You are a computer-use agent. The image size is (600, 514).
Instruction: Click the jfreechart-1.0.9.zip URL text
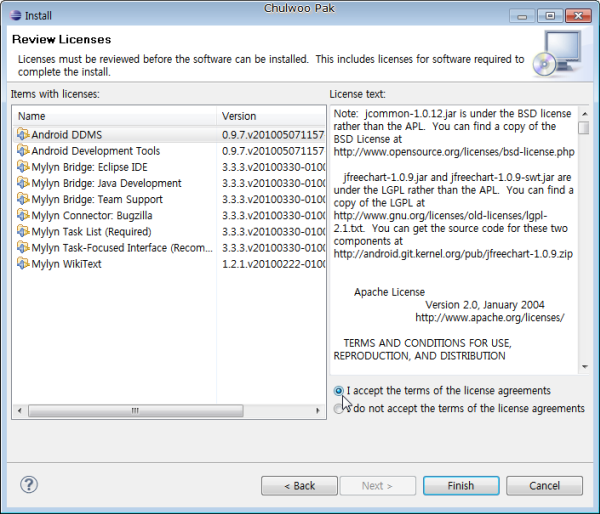tap(453, 254)
